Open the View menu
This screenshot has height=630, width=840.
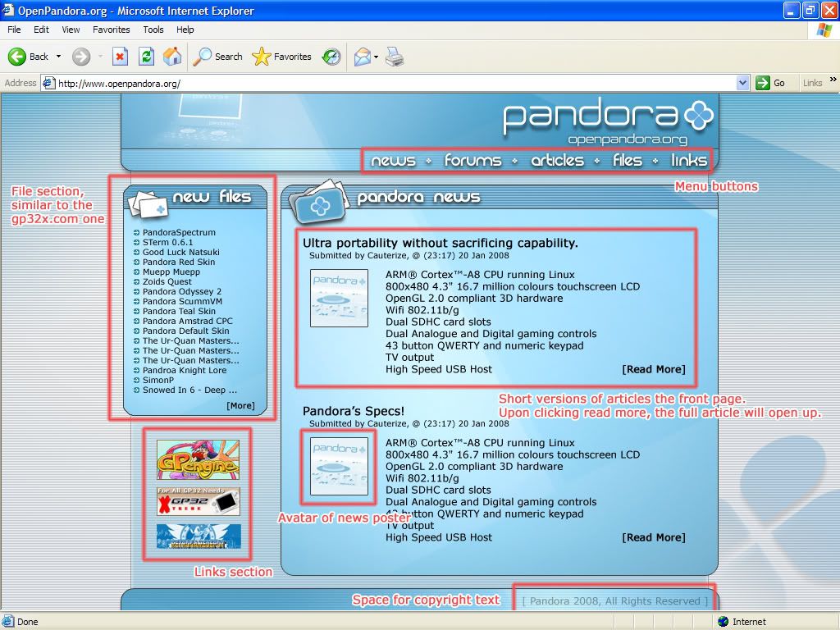click(x=71, y=30)
